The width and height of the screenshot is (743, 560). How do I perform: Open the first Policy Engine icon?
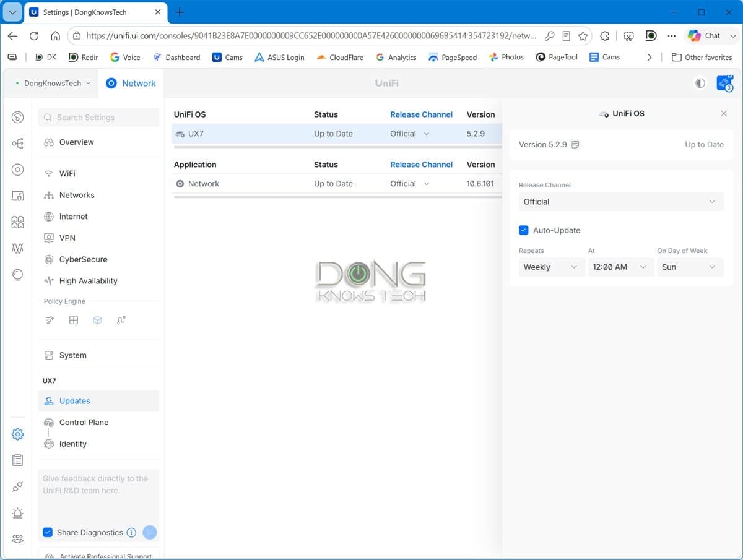[50, 320]
